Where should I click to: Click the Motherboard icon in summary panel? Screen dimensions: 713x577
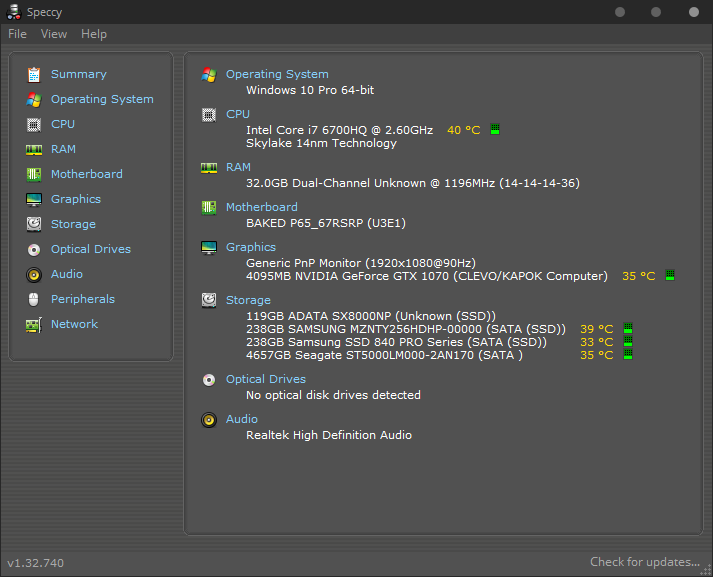pyautogui.click(x=209, y=208)
